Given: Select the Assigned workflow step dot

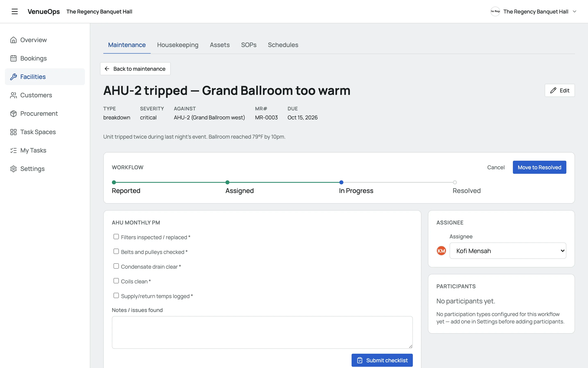Looking at the screenshot, I should 227,182.
